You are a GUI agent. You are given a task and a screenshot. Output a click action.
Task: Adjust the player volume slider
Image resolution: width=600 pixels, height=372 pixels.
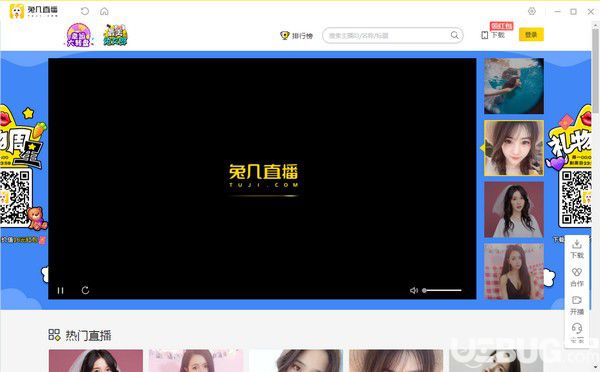pos(442,290)
